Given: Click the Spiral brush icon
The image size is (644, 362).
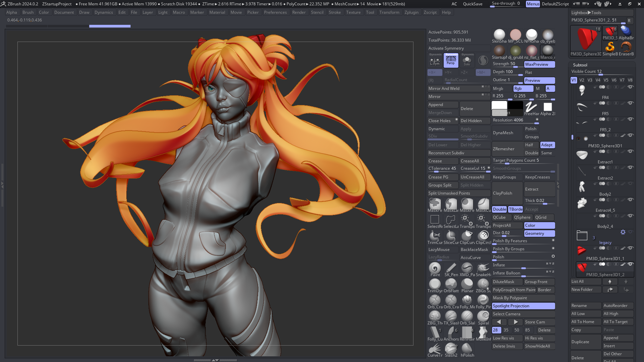Looking at the screenshot, I should coord(483,316).
